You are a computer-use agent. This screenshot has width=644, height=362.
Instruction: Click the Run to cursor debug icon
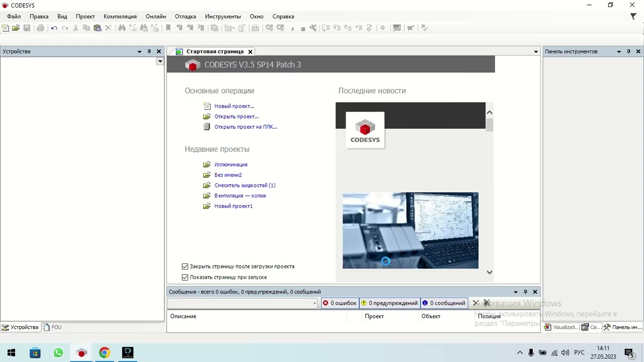click(x=358, y=28)
